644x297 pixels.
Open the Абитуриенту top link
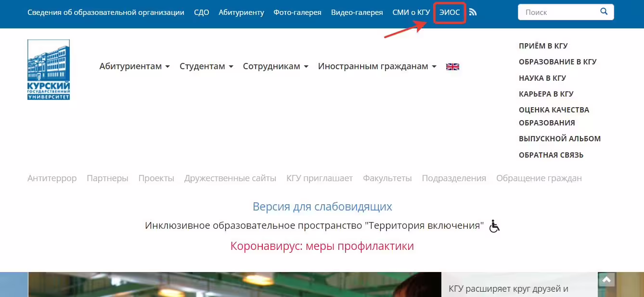241,12
